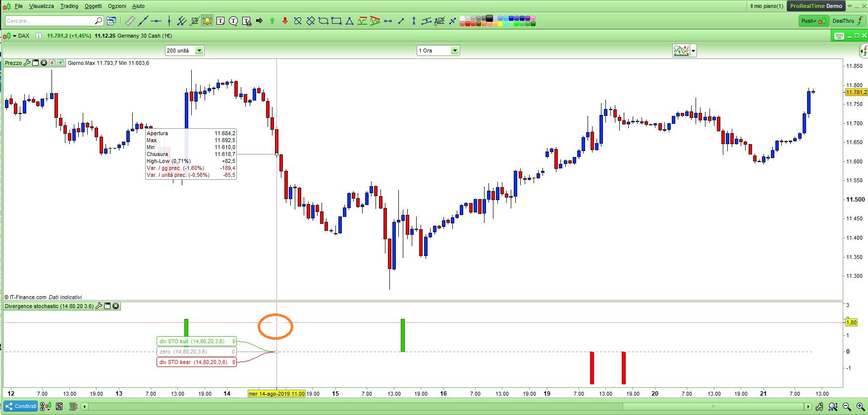Pick the white color swatch

click(462, 18)
